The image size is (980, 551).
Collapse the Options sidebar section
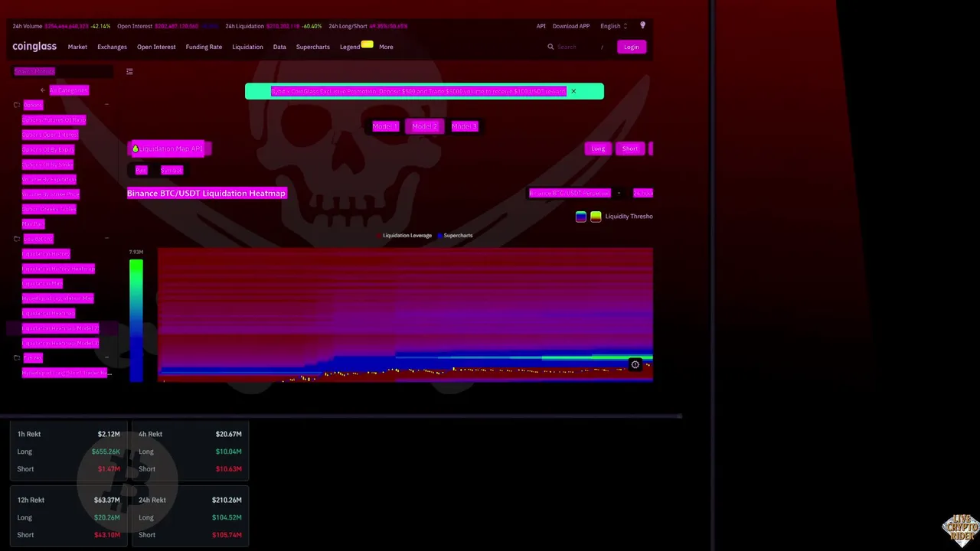(106, 105)
